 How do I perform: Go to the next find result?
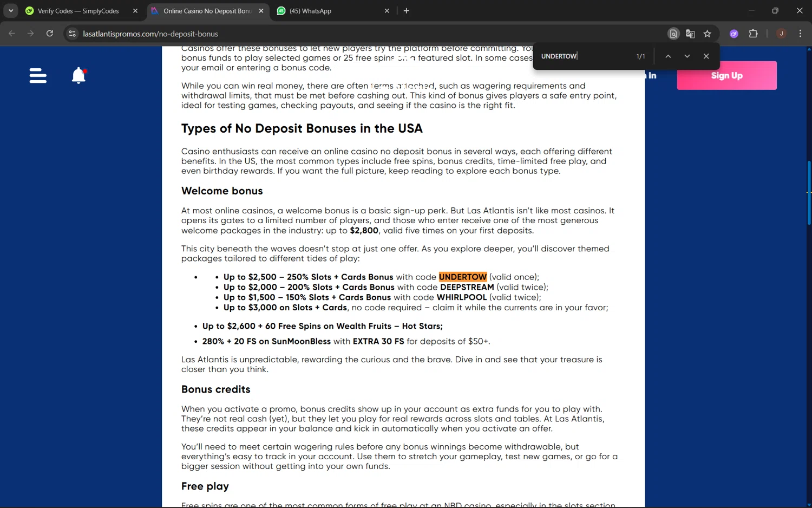687,56
